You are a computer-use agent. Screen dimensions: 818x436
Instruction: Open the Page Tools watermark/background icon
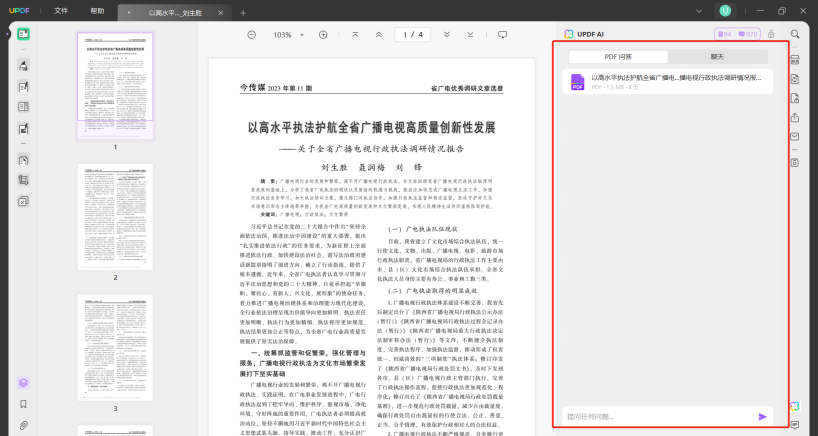tap(23, 201)
